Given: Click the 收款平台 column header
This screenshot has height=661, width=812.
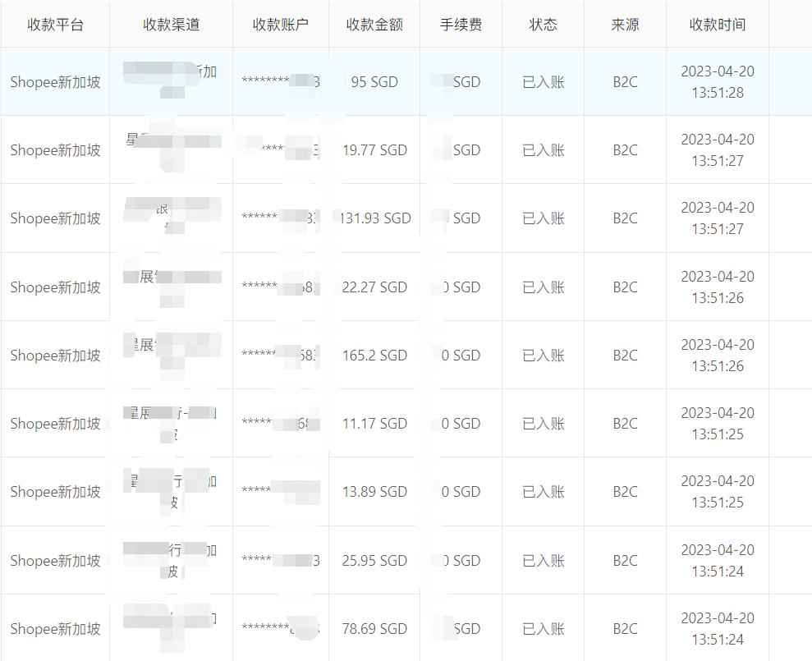Looking at the screenshot, I should pyautogui.click(x=55, y=25).
